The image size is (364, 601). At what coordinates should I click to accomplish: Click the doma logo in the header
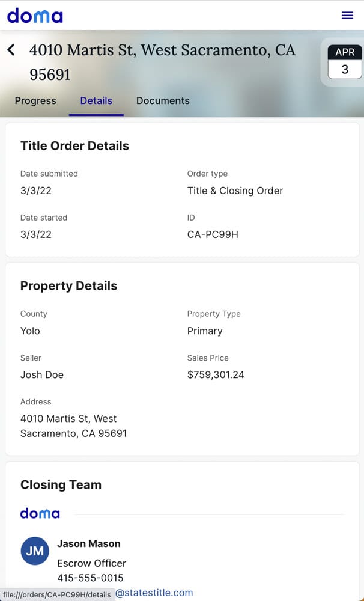(x=35, y=16)
